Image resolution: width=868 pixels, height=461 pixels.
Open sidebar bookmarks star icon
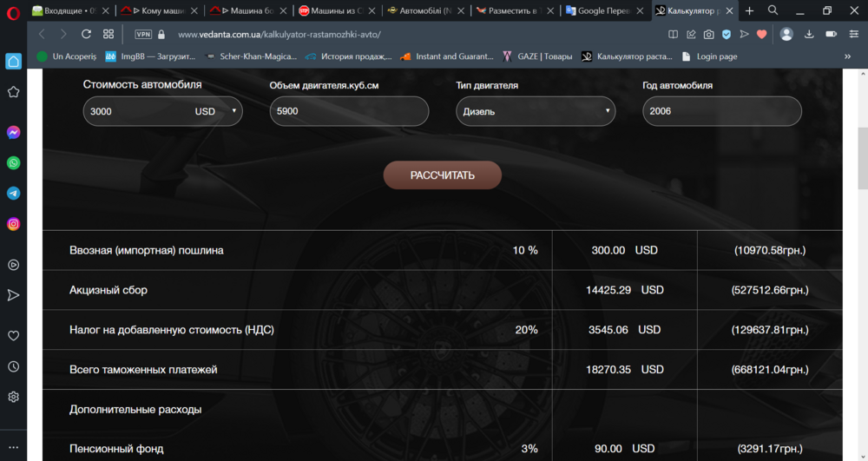coord(13,92)
